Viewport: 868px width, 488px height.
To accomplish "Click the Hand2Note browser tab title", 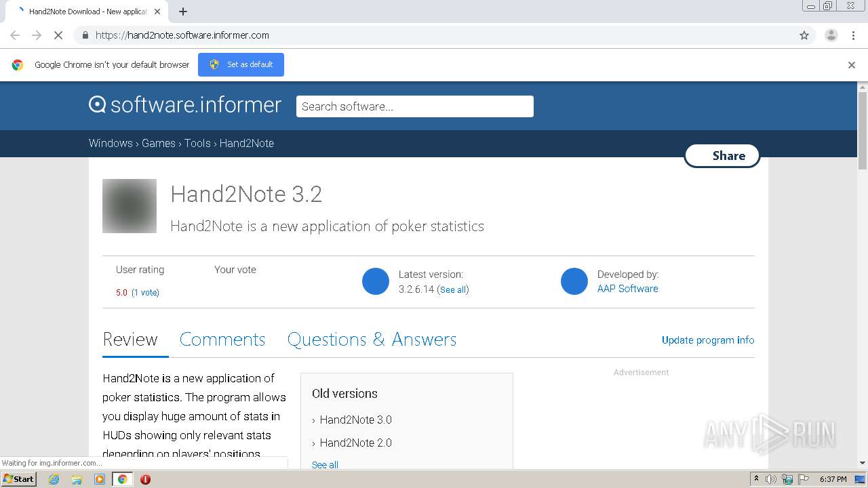I will coord(88,12).
